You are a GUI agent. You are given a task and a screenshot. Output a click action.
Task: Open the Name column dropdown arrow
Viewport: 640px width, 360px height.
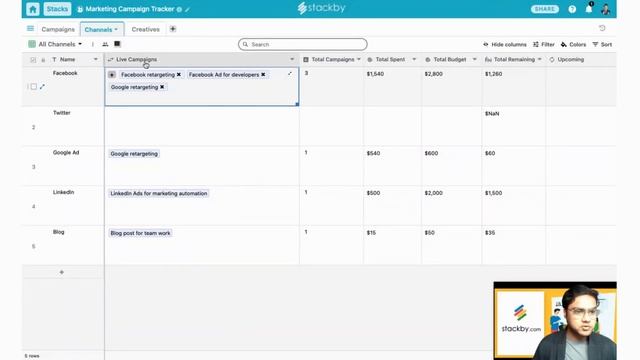[96, 60]
